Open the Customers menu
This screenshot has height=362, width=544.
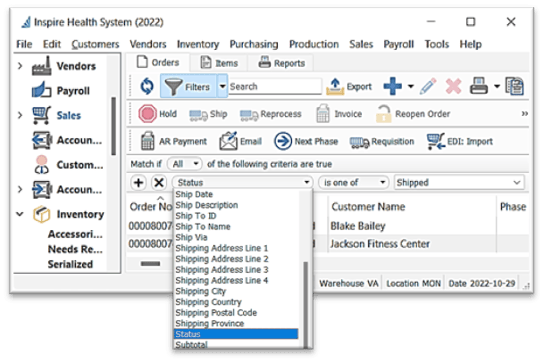pos(95,44)
